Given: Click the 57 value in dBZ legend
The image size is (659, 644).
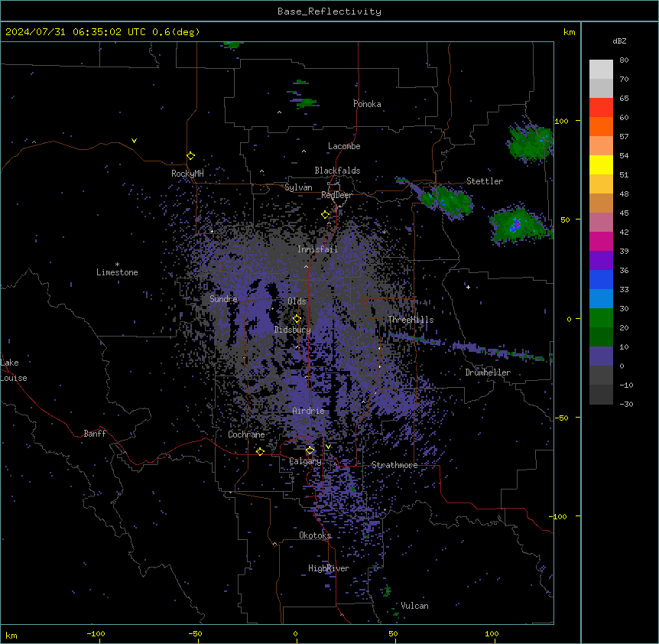Looking at the screenshot, I should 624,137.
